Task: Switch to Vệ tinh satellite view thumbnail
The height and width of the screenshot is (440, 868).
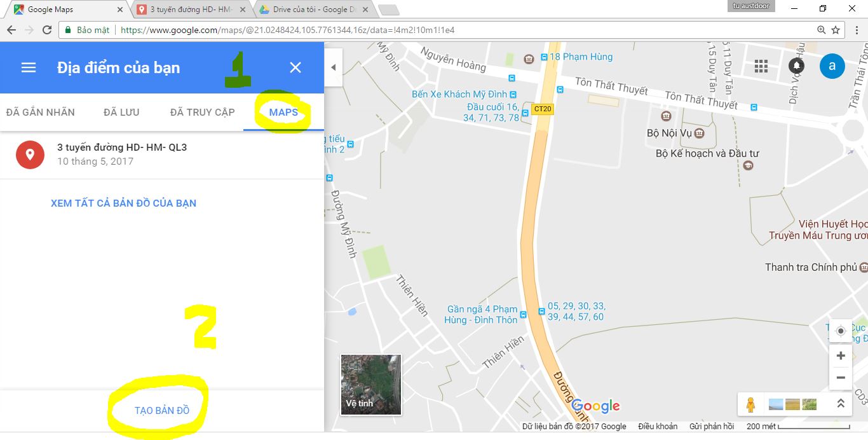Action: 371,385
